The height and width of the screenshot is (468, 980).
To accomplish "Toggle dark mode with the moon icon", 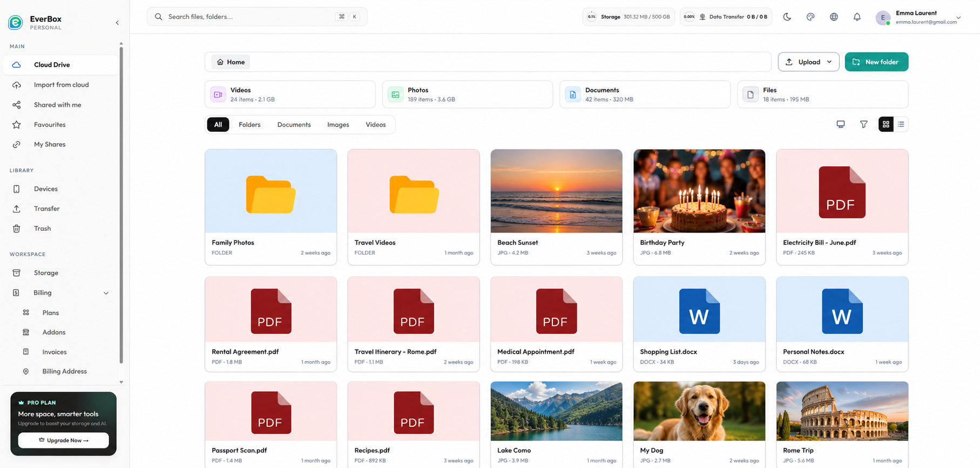I will pyautogui.click(x=787, y=17).
